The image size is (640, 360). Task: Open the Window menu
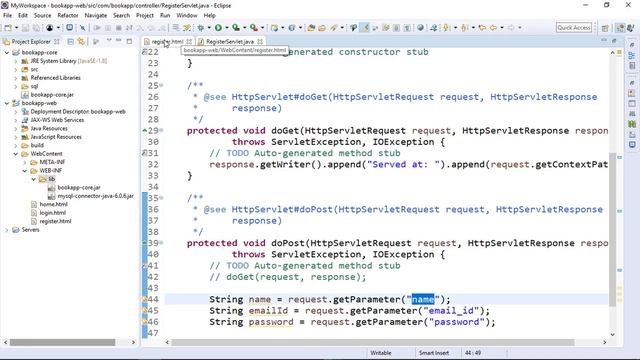point(187,16)
